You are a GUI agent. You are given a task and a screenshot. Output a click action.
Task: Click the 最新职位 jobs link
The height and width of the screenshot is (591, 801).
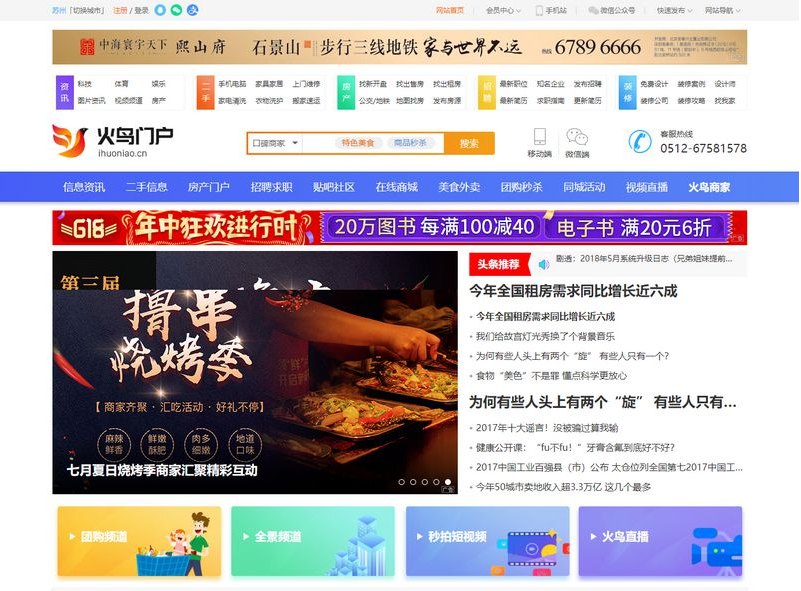[x=513, y=84]
